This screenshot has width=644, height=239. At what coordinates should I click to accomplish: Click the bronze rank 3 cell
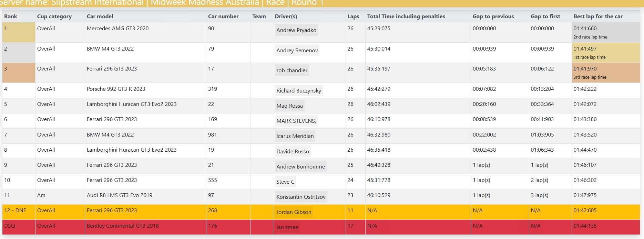[x=19, y=73]
